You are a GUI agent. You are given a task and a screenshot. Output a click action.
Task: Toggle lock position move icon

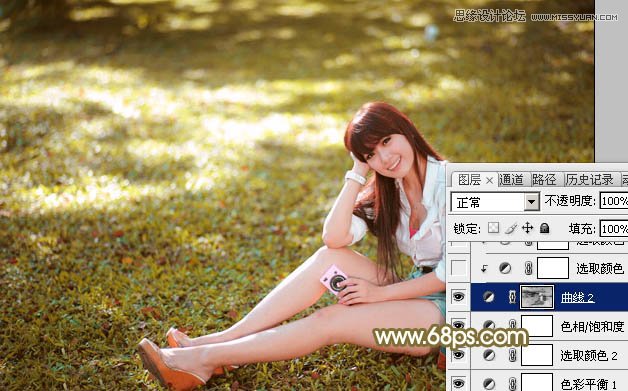click(527, 228)
